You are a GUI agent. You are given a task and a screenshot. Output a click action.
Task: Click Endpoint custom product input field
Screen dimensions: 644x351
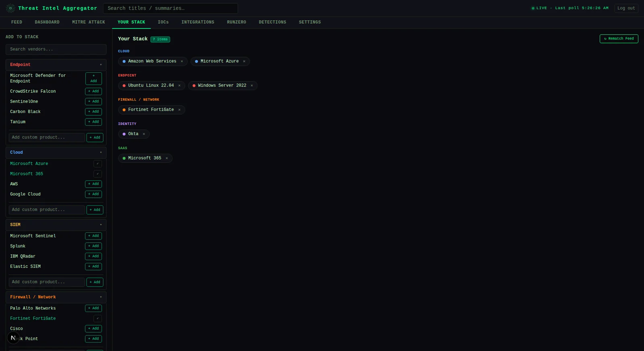47,138
